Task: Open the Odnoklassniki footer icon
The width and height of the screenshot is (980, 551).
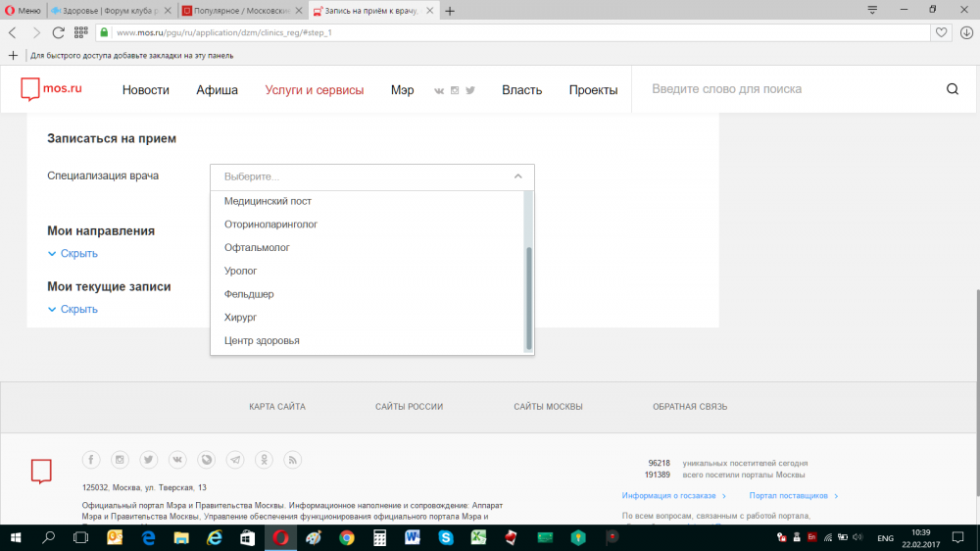Action: pos(264,460)
